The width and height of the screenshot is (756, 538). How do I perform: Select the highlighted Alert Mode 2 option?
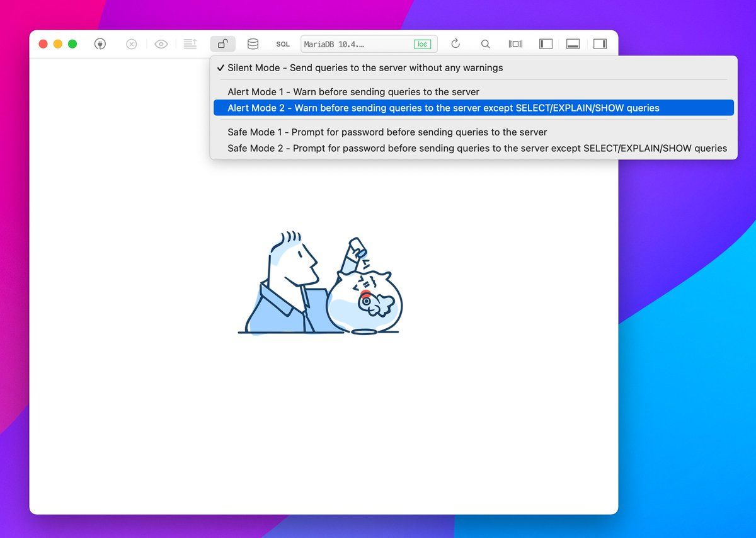444,108
